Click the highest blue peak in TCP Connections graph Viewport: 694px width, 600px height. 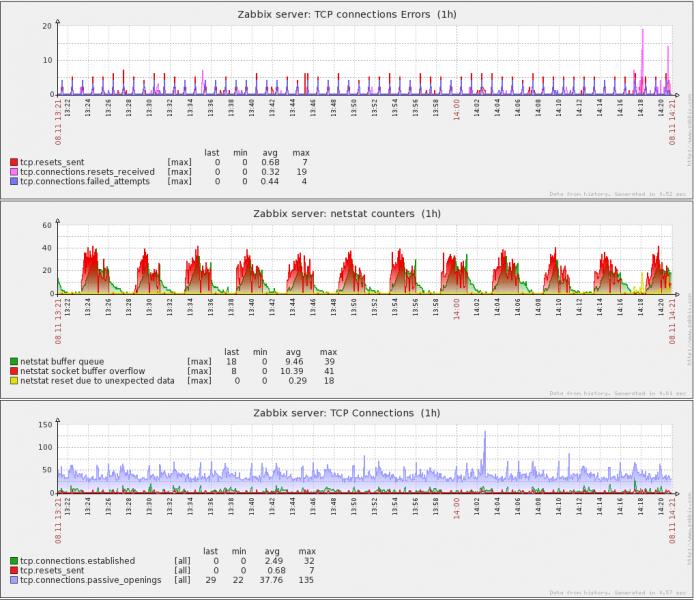coord(485,435)
